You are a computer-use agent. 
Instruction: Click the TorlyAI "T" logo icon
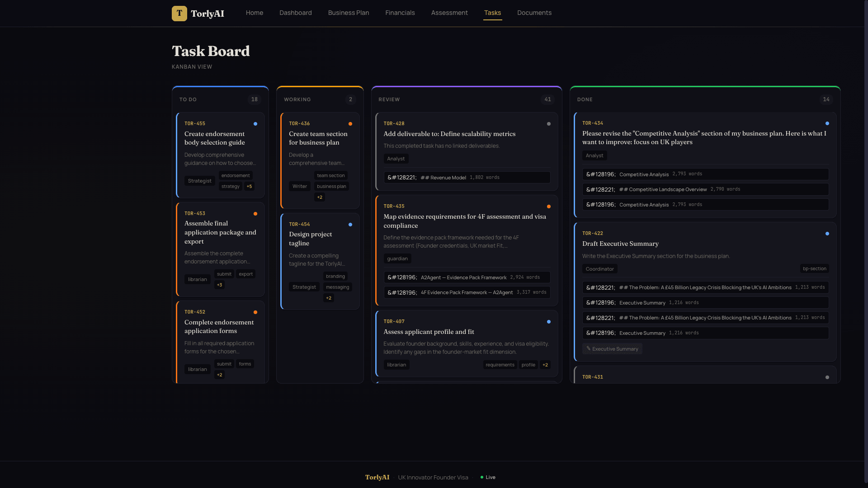tap(179, 13)
